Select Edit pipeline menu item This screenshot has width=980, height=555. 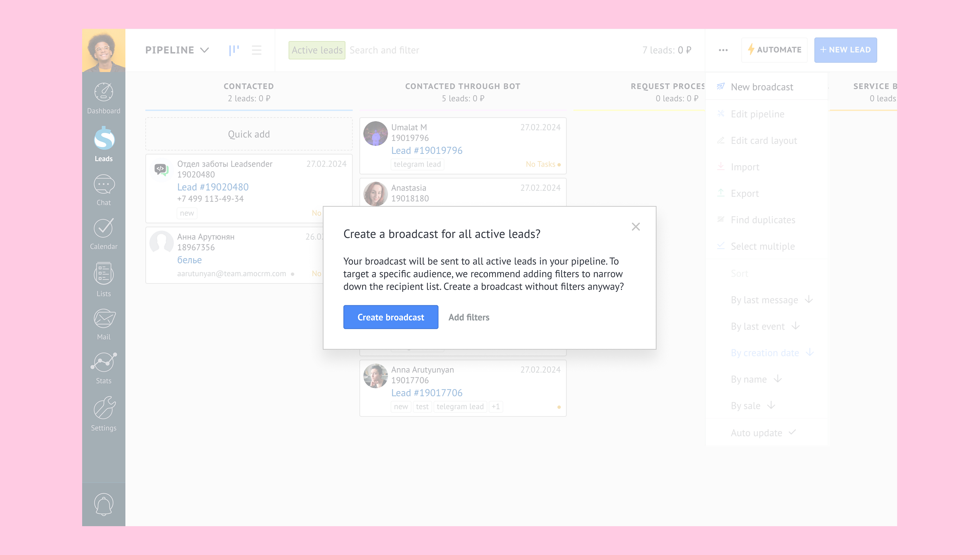[767, 114]
